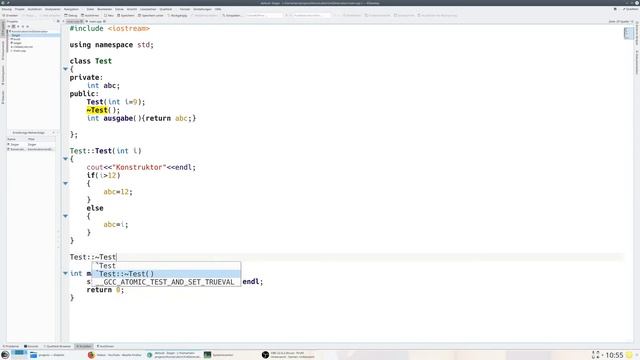Open the Ausführen bottom tool tab
Image resolution: width=640 pixels, height=360 pixels.
(x=105, y=346)
